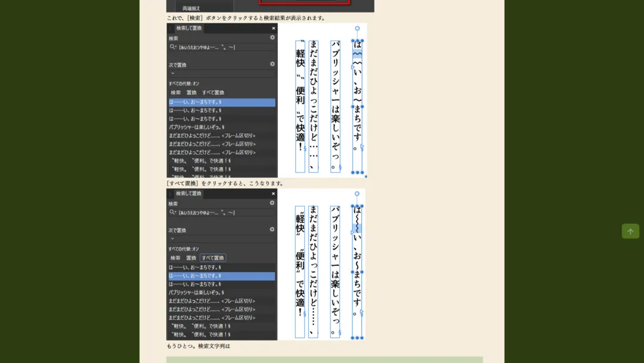Click the magnifying glass icon in the search field
This screenshot has height=363, width=644.
pyautogui.click(x=172, y=47)
